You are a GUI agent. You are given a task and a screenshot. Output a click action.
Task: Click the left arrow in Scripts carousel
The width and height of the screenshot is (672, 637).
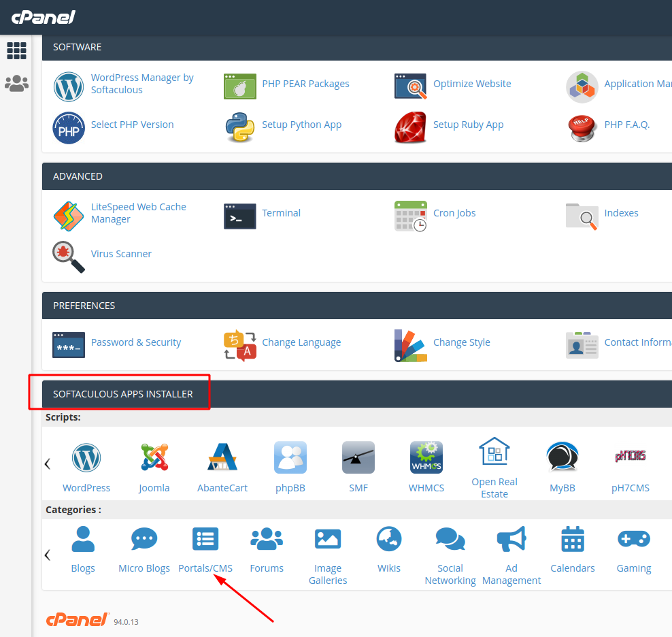point(48,463)
